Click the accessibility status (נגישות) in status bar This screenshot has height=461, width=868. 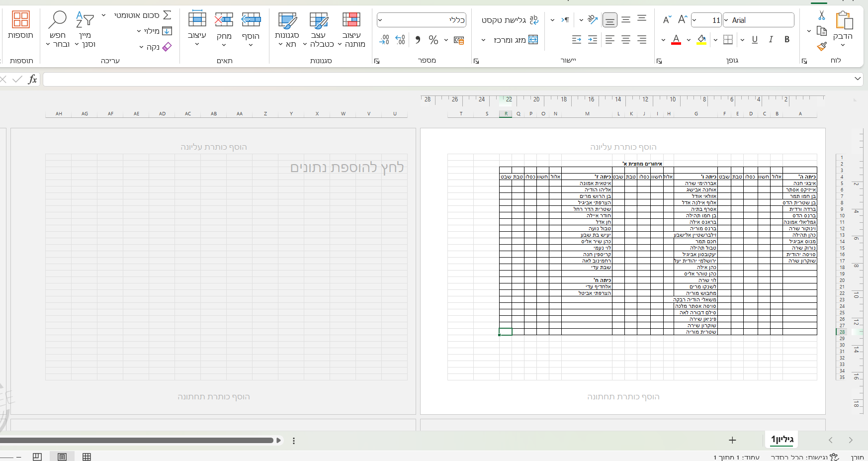click(804, 457)
